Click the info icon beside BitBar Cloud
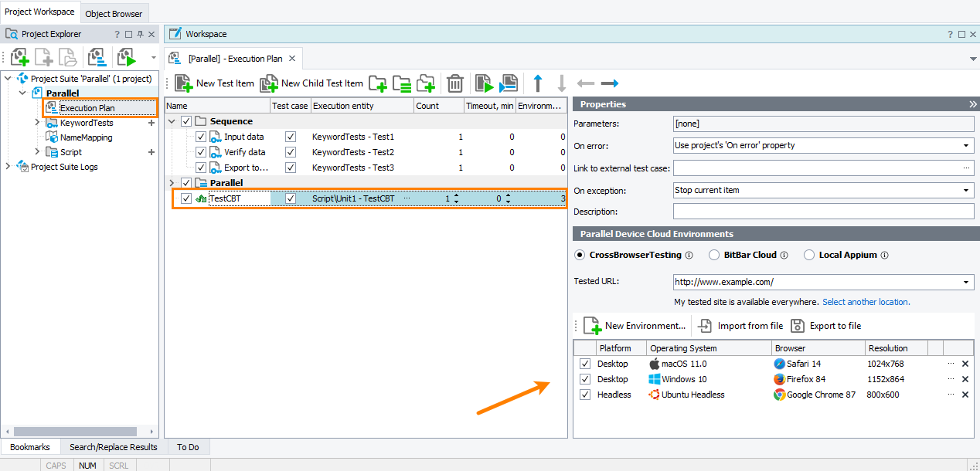The height and width of the screenshot is (471, 980). point(784,255)
